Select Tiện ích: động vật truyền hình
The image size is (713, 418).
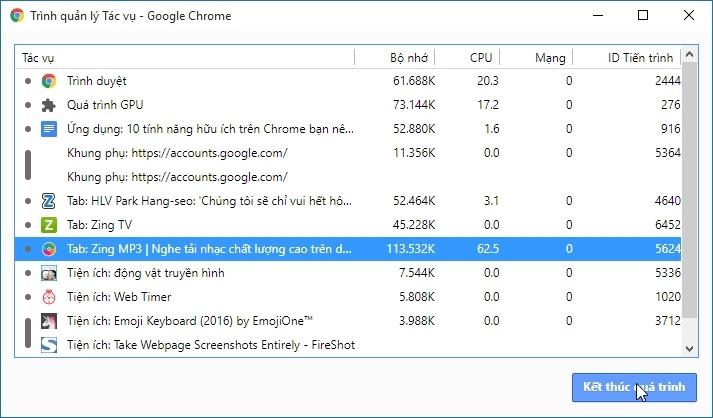pos(348,273)
